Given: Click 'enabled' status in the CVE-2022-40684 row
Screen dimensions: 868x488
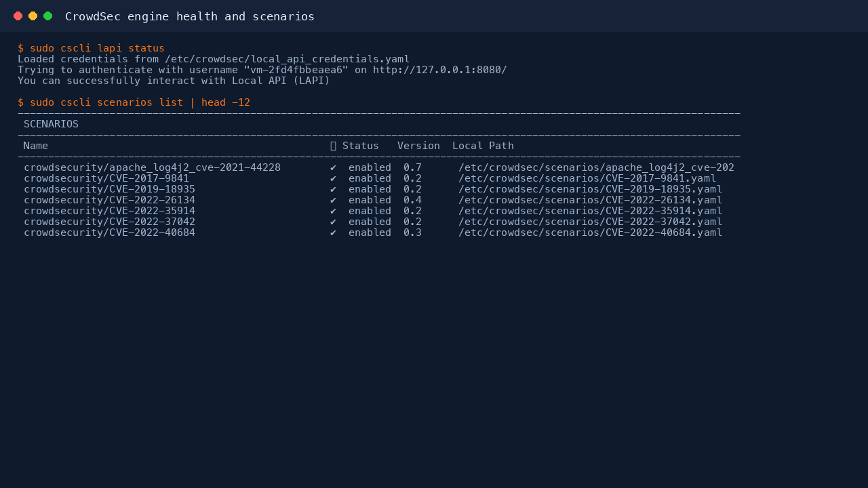Looking at the screenshot, I should click(370, 232).
